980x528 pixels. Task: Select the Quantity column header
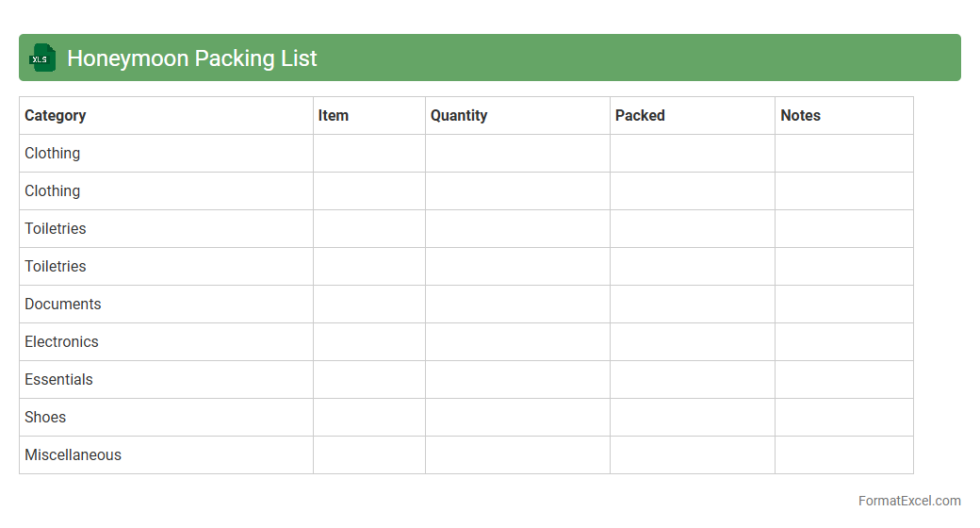coord(458,115)
